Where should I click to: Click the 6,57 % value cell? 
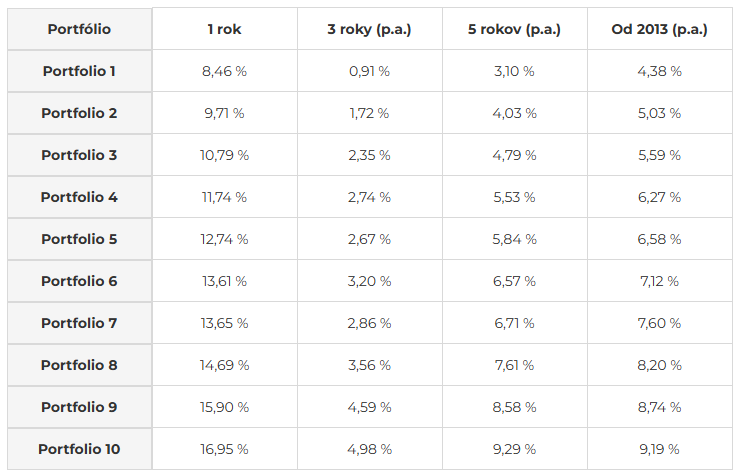514,281
